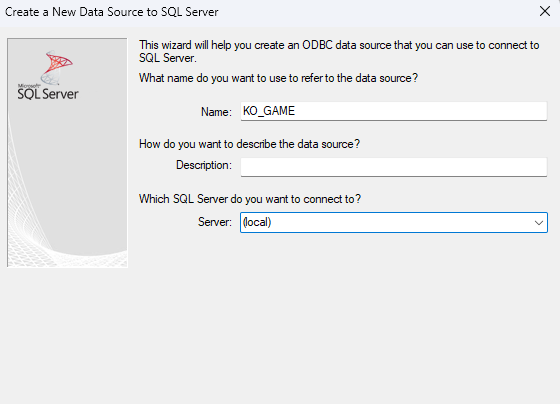Click the dialog title bar text
Image resolution: width=560 pixels, height=404 pixels.
[x=111, y=12]
